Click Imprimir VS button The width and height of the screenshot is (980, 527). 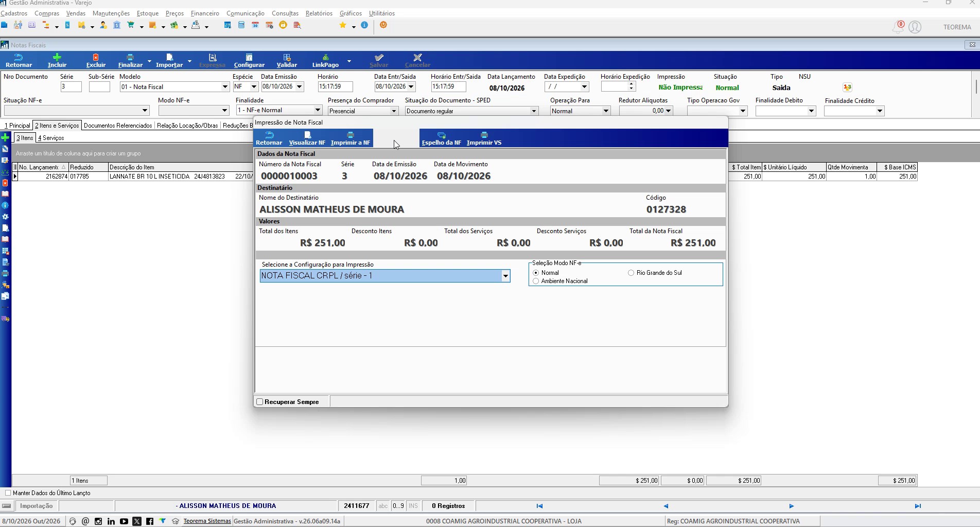[484, 138]
